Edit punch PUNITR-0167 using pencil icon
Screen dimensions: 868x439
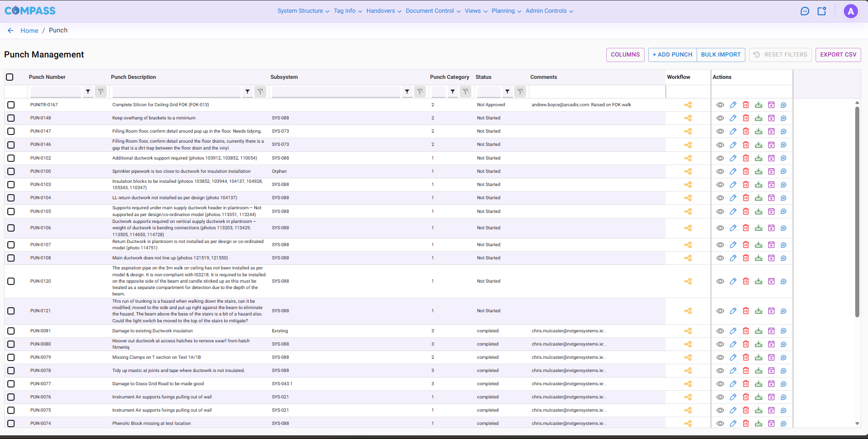[733, 104]
